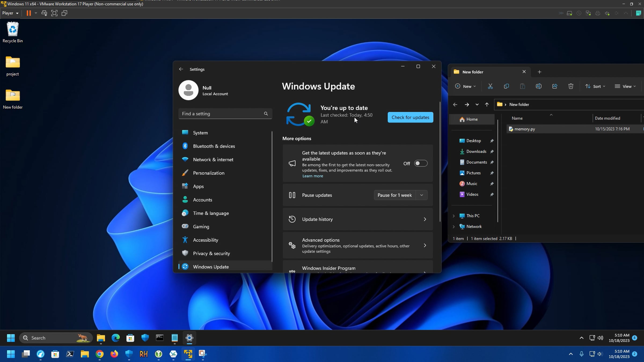Close the New folder Explorer tab
The height and width of the screenshot is (362, 644).
524,72
